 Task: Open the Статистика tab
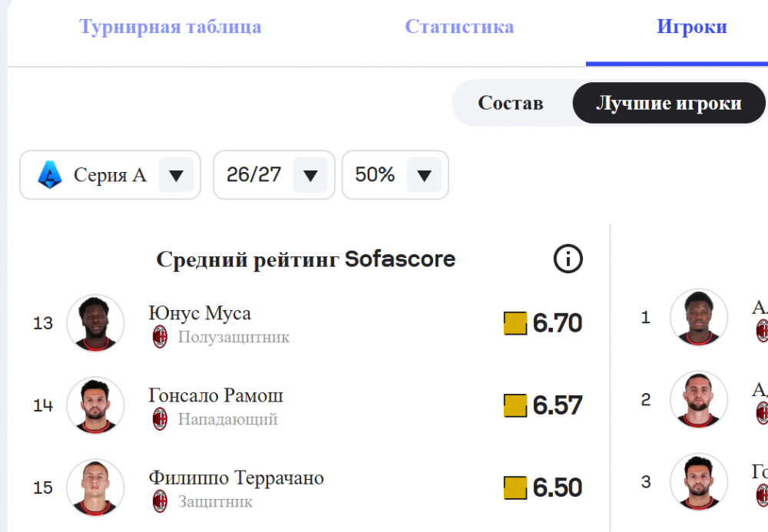click(x=459, y=26)
